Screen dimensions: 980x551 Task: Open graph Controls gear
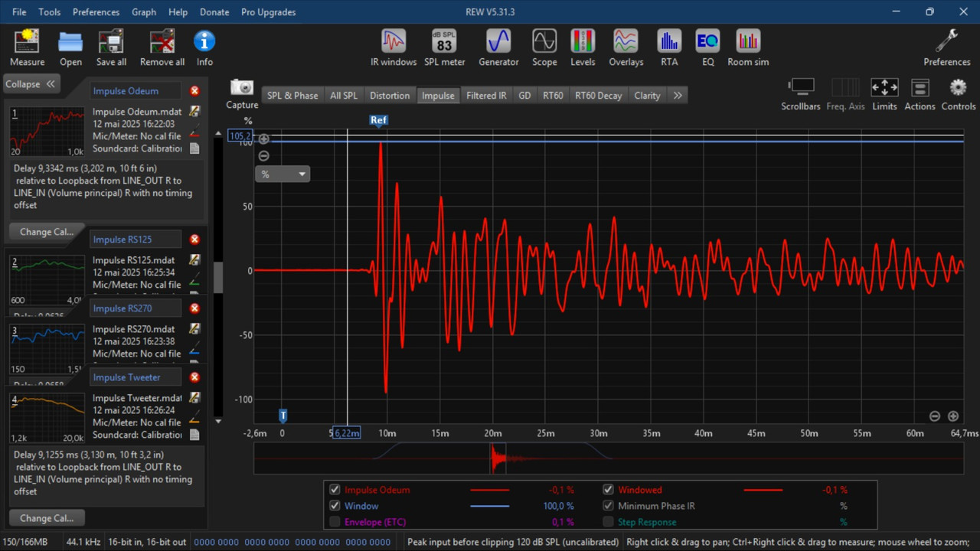[x=959, y=94]
